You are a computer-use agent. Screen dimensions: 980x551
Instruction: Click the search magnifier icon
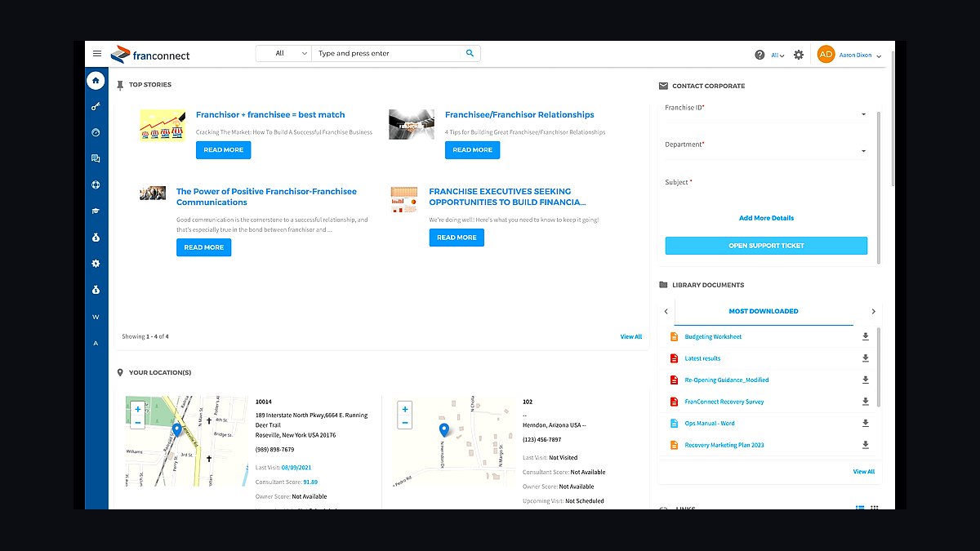(x=470, y=53)
